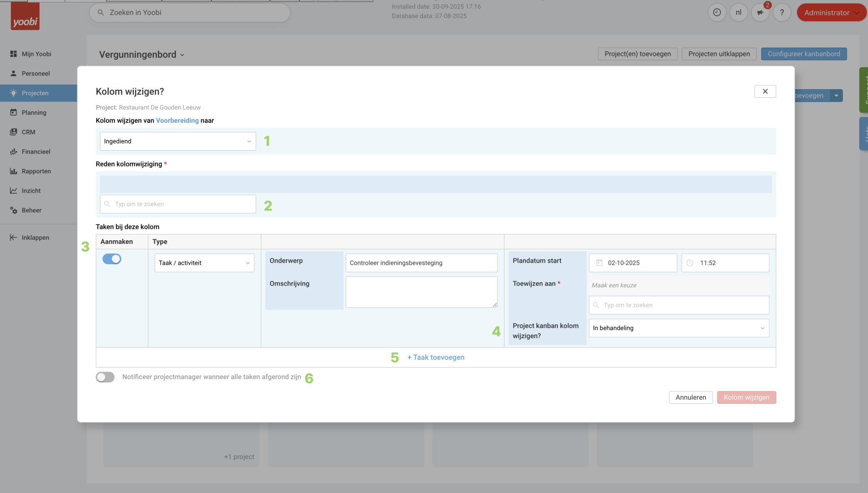
Task: Go to Financieel in the sidebar
Action: point(36,152)
